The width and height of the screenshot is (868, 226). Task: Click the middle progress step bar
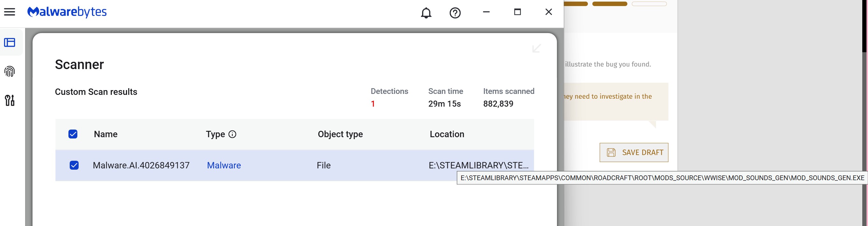[x=610, y=4]
